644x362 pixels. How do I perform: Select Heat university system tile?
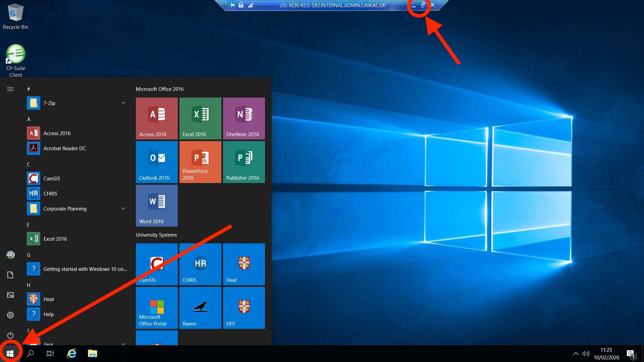pyautogui.click(x=244, y=264)
